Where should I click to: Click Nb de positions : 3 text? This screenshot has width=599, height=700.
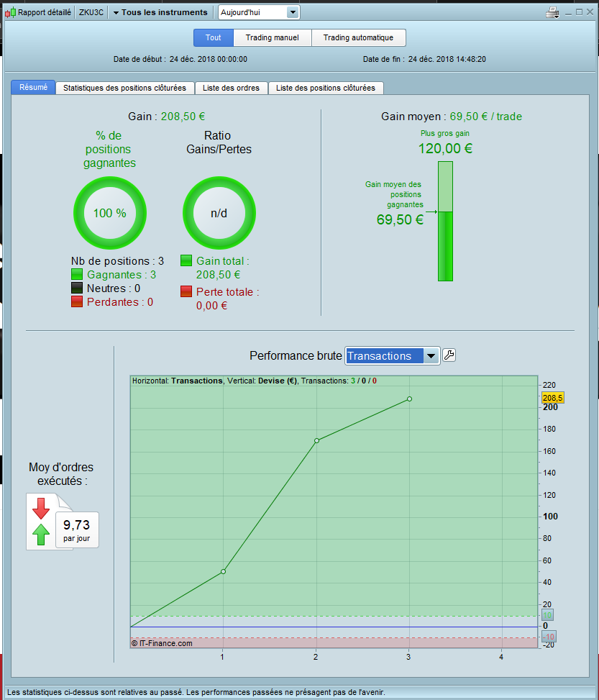pyautogui.click(x=117, y=260)
